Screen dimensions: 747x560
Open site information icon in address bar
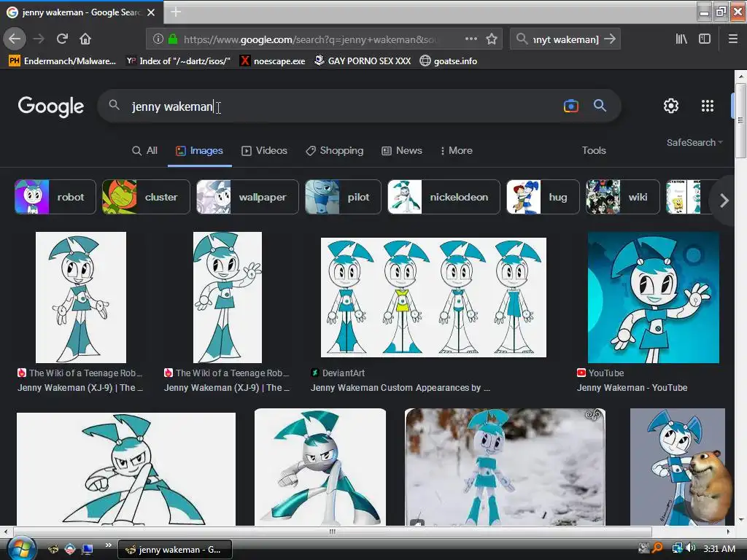click(x=158, y=39)
